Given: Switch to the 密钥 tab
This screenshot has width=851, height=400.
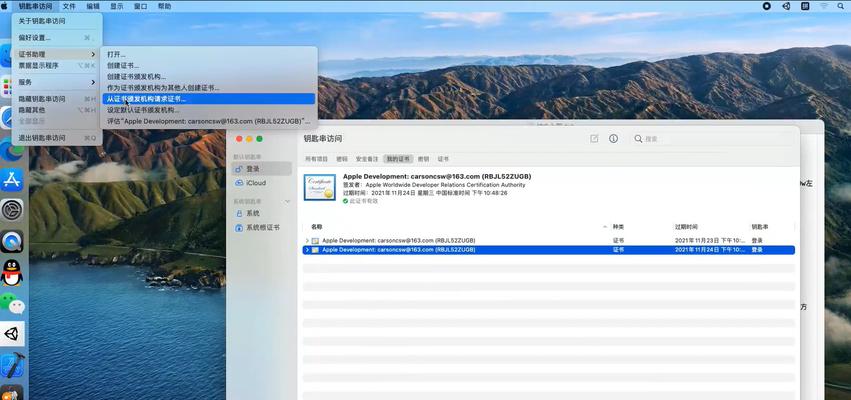Looking at the screenshot, I should [423, 159].
